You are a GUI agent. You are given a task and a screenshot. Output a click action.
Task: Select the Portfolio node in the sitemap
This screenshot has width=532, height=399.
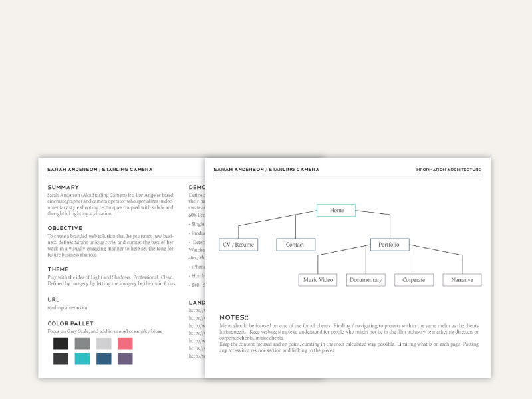[x=390, y=245]
